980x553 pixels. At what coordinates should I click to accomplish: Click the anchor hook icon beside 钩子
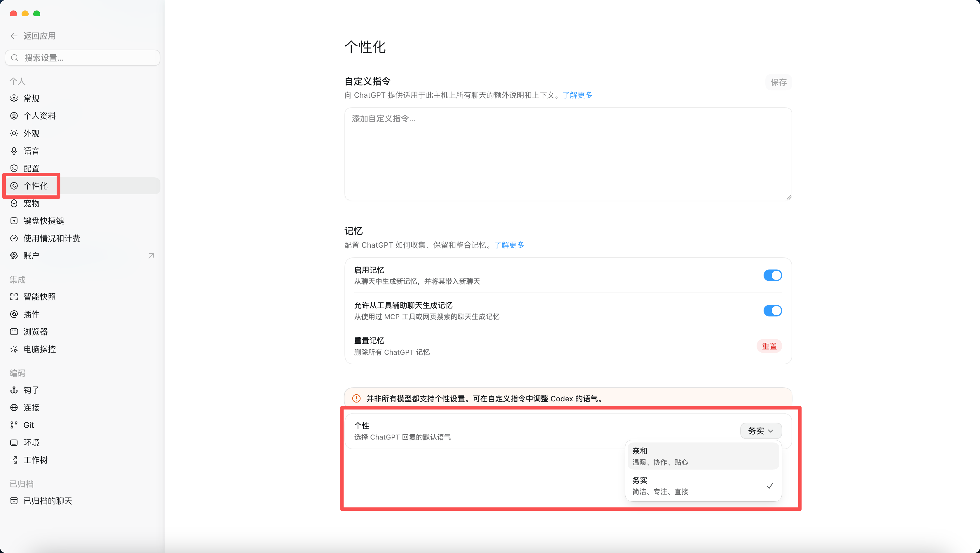(x=14, y=390)
